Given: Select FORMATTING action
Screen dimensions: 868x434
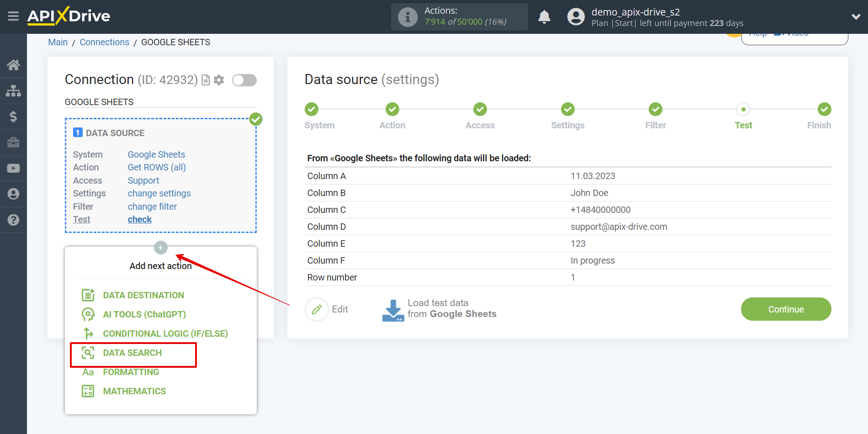Looking at the screenshot, I should point(131,372).
